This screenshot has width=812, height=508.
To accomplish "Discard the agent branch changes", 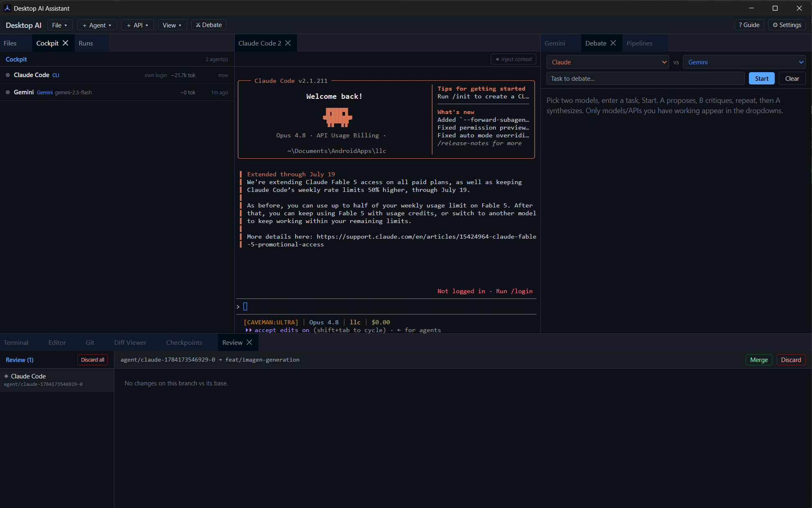I will (791, 360).
